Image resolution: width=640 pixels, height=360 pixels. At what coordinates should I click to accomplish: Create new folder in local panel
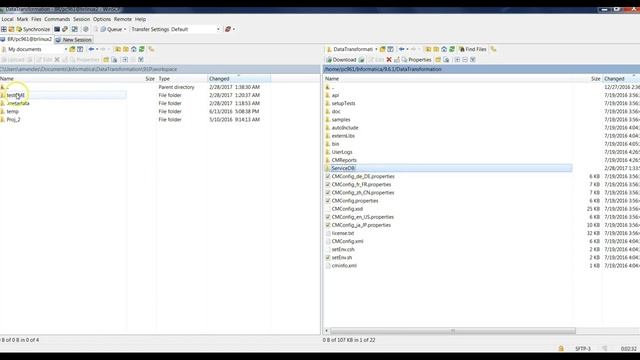pos(106,60)
